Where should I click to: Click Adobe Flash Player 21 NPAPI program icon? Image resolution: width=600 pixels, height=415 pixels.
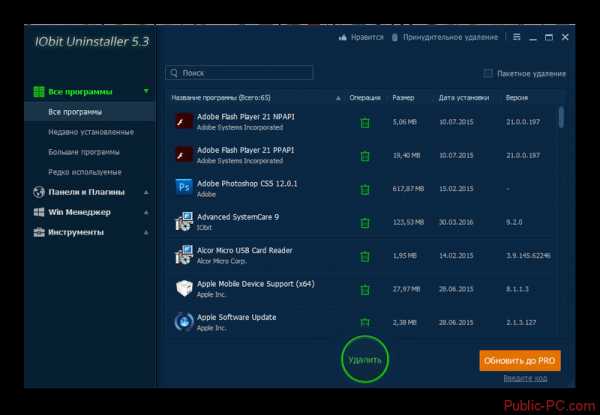pos(184,122)
